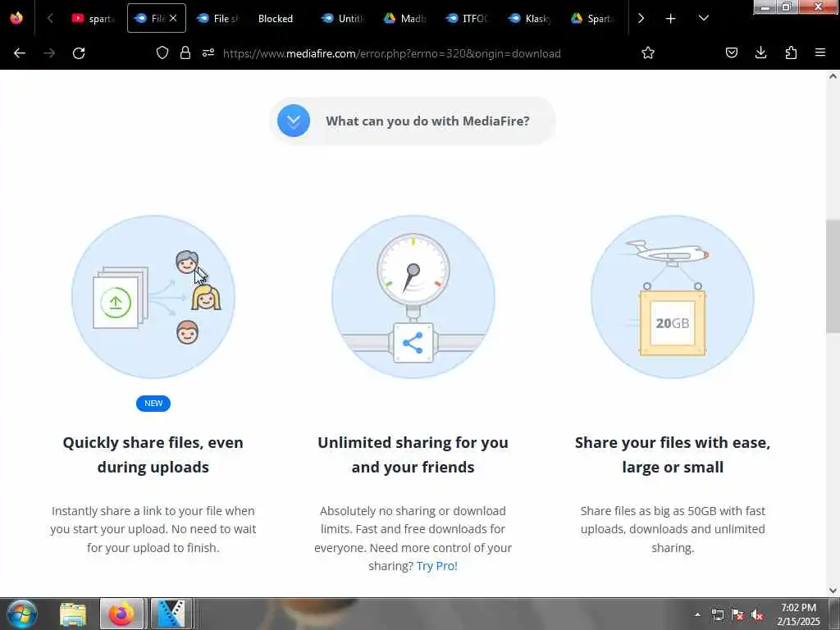Close the active File tab

click(x=173, y=18)
